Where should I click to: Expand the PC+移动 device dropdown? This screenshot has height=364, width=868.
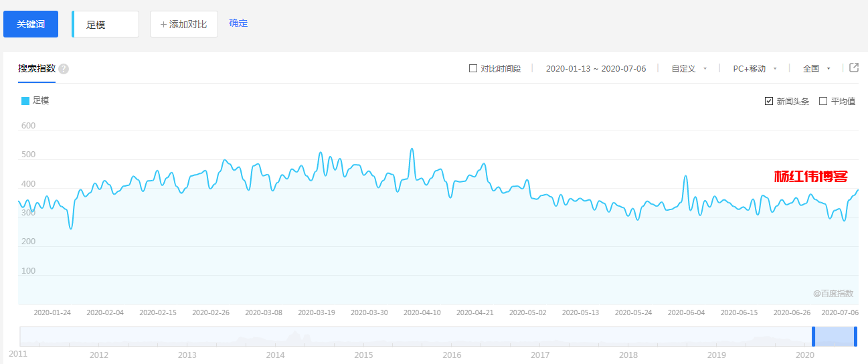755,68
